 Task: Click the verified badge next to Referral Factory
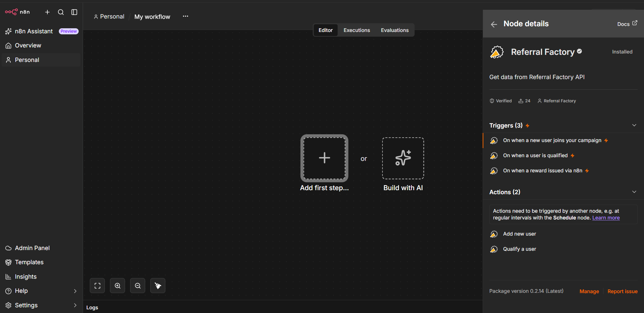579,51
